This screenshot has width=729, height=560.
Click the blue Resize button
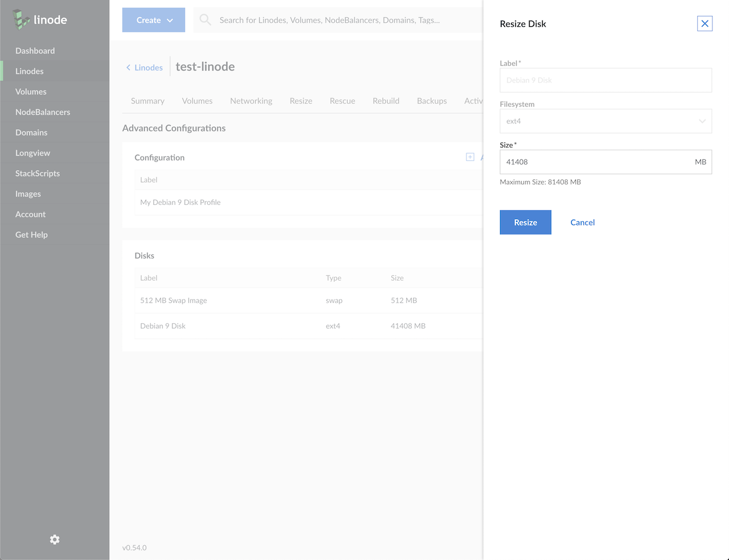coord(525,223)
